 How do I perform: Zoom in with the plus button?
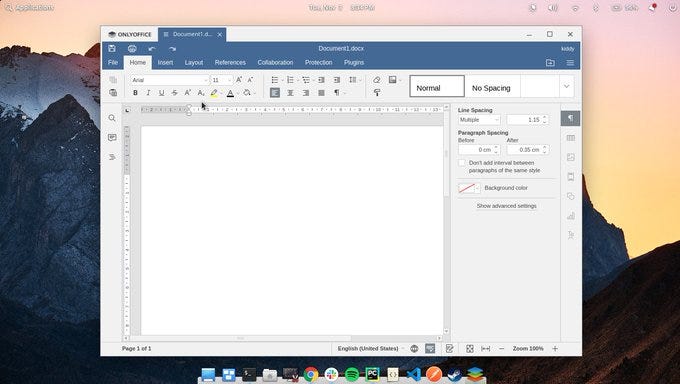click(x=555, y=348)
